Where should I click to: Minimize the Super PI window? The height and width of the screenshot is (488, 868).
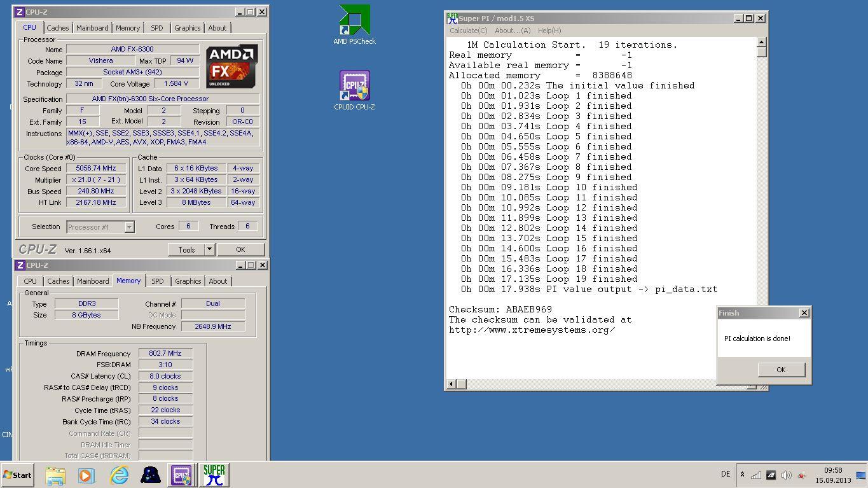[x=738, y=18]
